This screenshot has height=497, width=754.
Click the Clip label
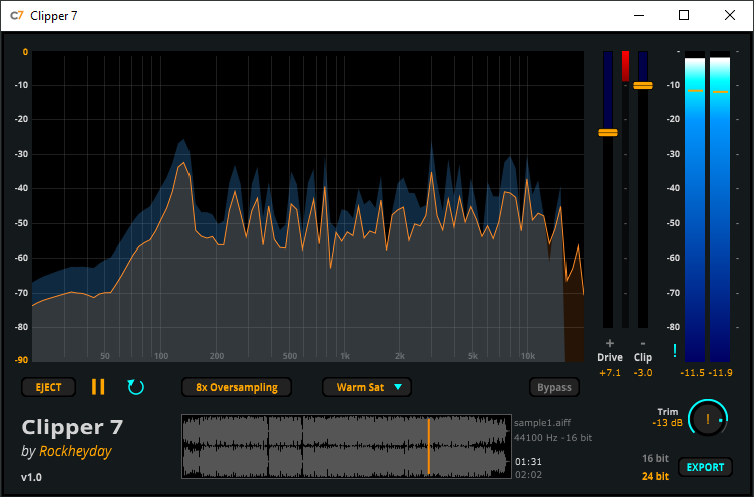643,358
